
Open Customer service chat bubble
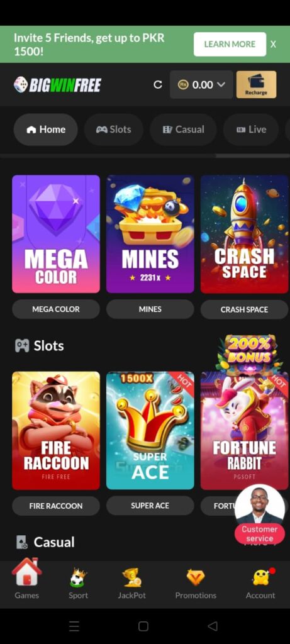tap(260, 514)
